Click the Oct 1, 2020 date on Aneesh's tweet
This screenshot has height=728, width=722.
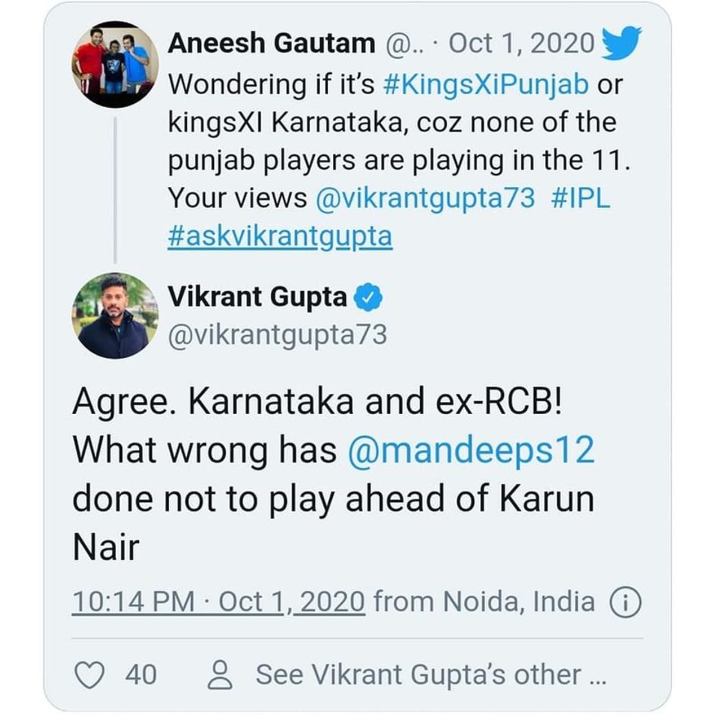click(x=521, y=43)
